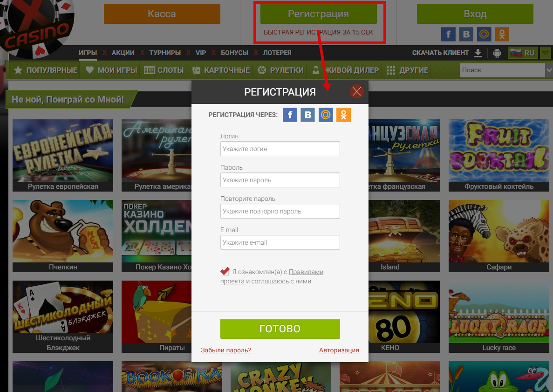553x392 pixels.
Task: Click the download client arrow icon
Action: (x=478, y=53)
